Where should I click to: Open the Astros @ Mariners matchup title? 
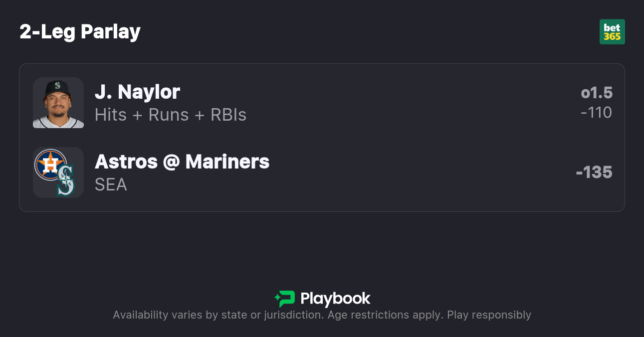point(182,162)
